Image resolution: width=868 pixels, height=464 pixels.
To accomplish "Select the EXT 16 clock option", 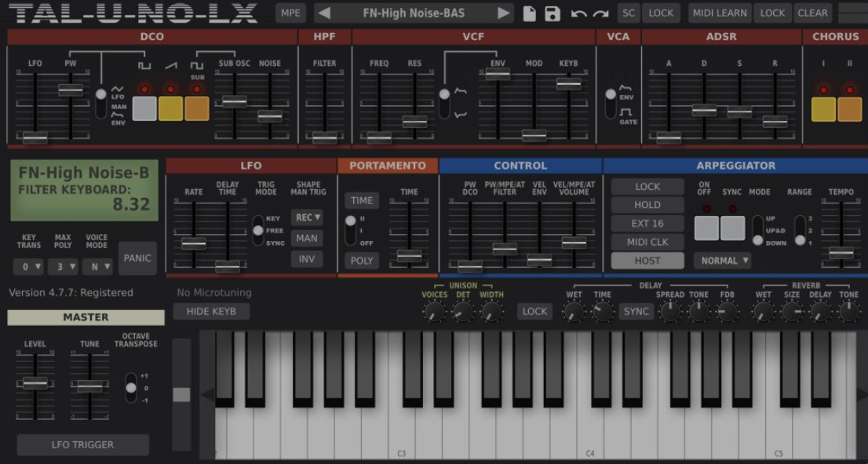I will [647, 224].
